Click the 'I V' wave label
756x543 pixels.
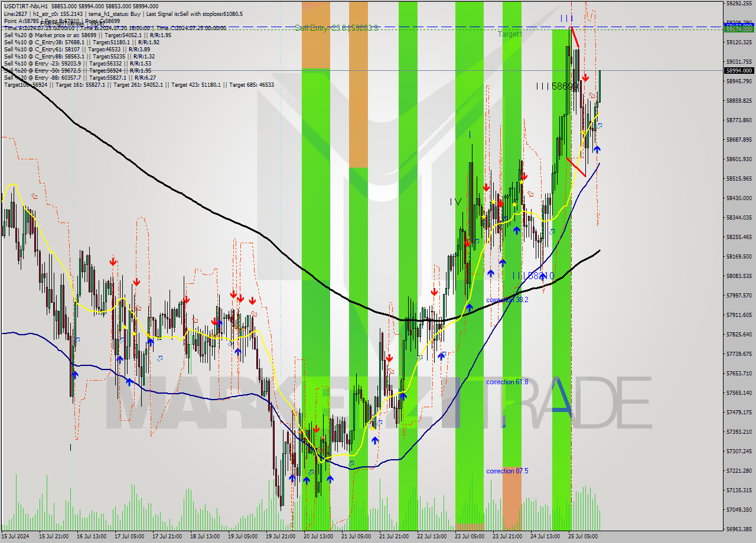pos(455,202)
